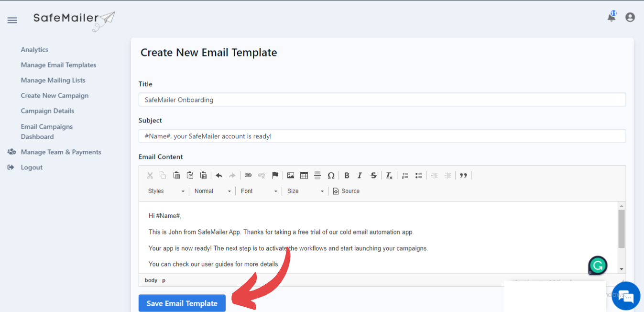This screenshot has width=644, height=312.
Task: Expand the Font dropdown
Action: coord(259,191)
